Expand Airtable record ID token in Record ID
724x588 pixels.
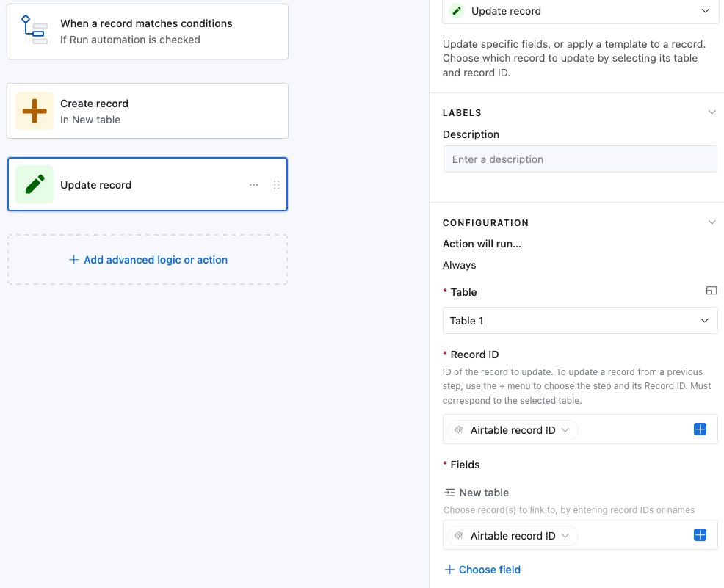pos(565,430)
